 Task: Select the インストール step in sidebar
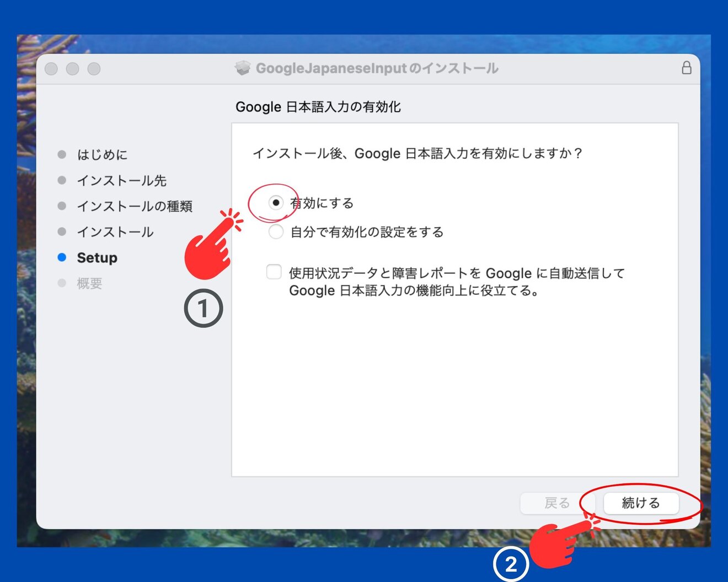tap(115, 232)
